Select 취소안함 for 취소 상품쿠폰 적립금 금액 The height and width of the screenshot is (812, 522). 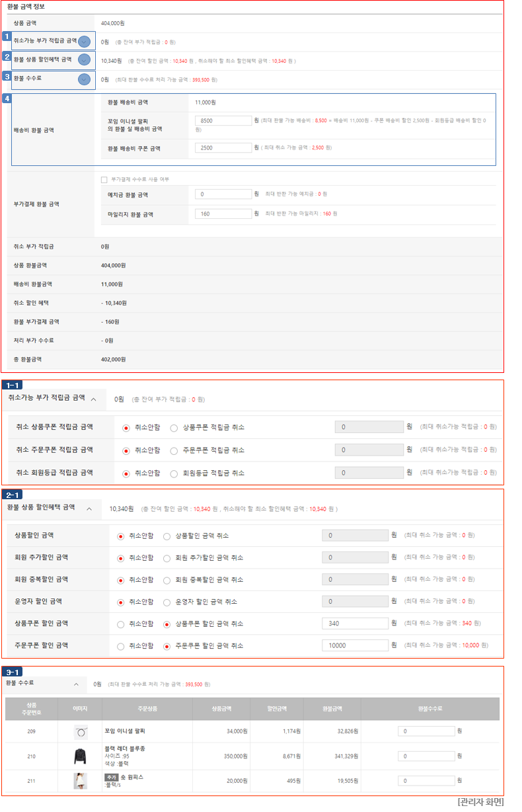coord(126,427)
